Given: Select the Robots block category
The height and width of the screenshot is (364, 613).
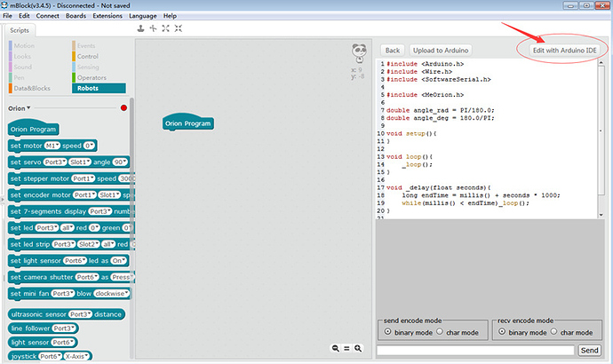Looking at the screenshot, I should [99, 88].
